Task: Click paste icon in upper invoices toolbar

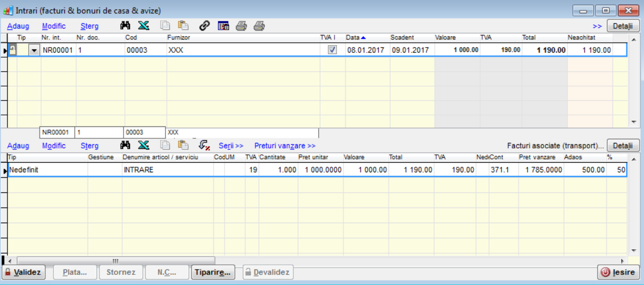Action: tap(183, 26)
